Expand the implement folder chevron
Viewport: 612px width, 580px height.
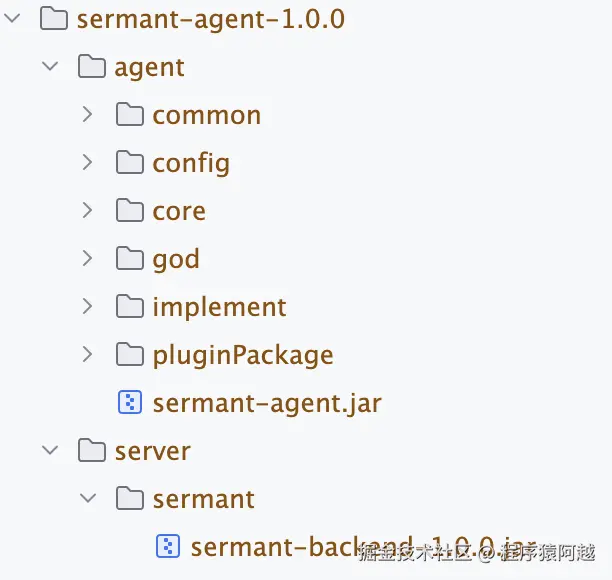tap(88, 307)
